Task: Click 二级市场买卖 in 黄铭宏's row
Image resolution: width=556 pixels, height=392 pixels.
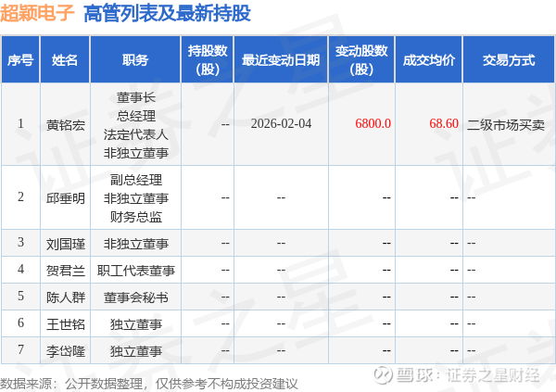Action: coord(506,124)
